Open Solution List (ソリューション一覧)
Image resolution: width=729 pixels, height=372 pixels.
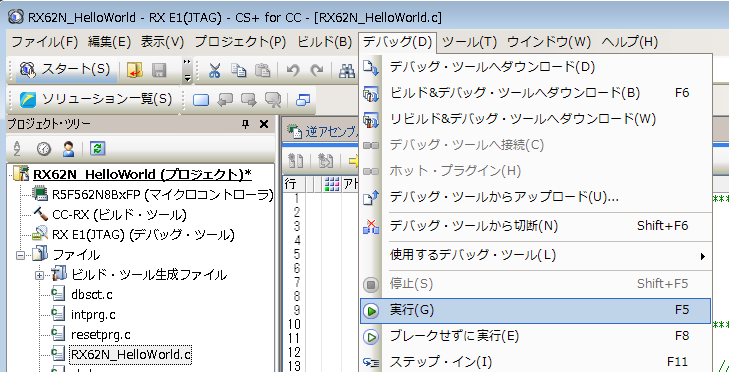pos(95,99)
